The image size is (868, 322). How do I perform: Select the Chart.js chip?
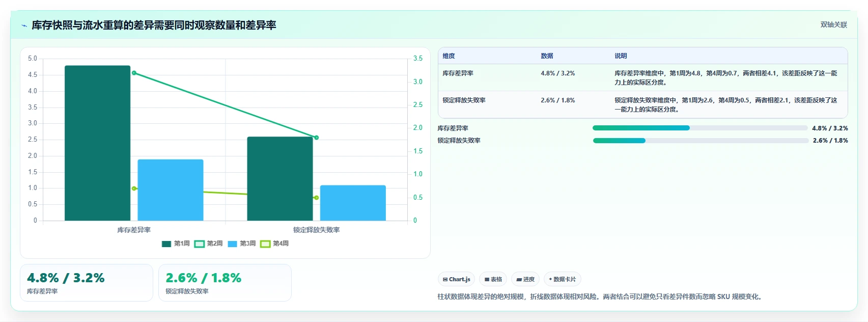[x=456, y=279]
